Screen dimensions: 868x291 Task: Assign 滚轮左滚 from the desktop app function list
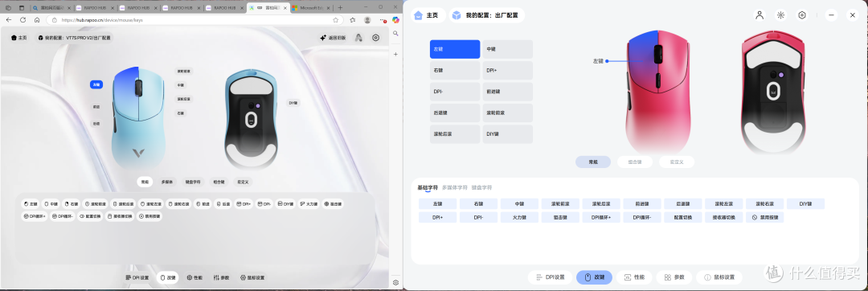(723, 203)
